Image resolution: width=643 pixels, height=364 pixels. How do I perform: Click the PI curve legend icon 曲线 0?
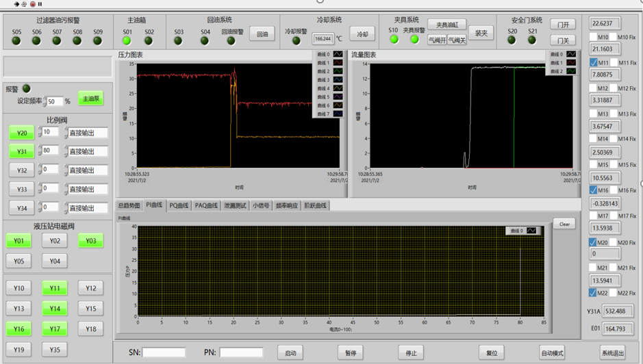pos(531,231)
